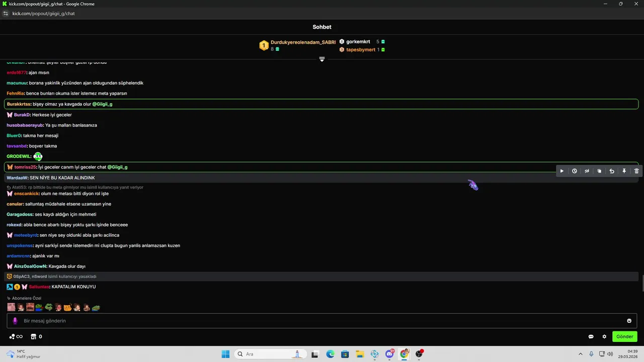The width and height of the screenshot is (644, 362).
Task: Click username enscankick in chat
Action: point(26,194)
